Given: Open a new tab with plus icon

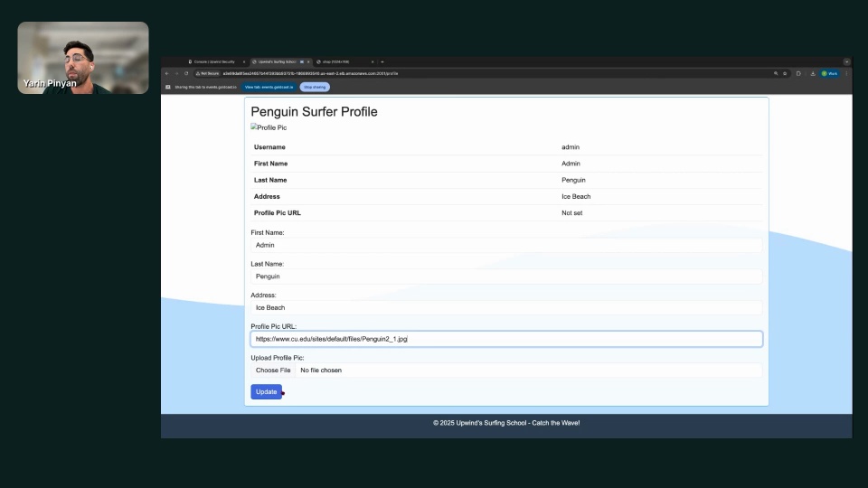Looking at the screenshot, I should [382, 62].
